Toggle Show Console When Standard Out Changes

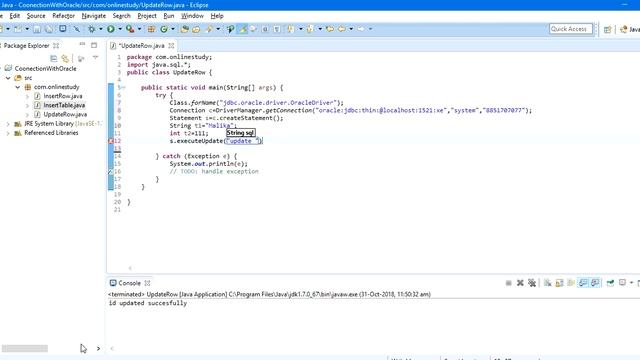pyautogui.click(x=583, y=283)
